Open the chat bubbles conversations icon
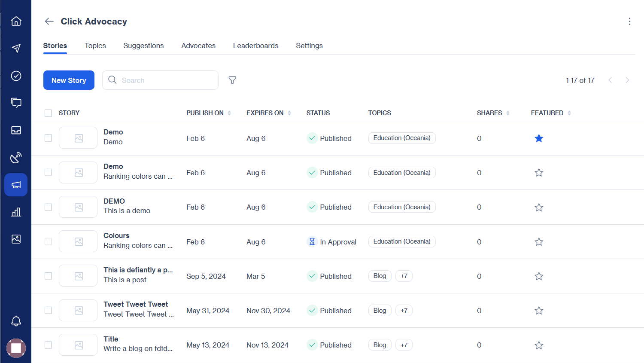Viewport: 644px width, 363px height. (x=16, y=103)
